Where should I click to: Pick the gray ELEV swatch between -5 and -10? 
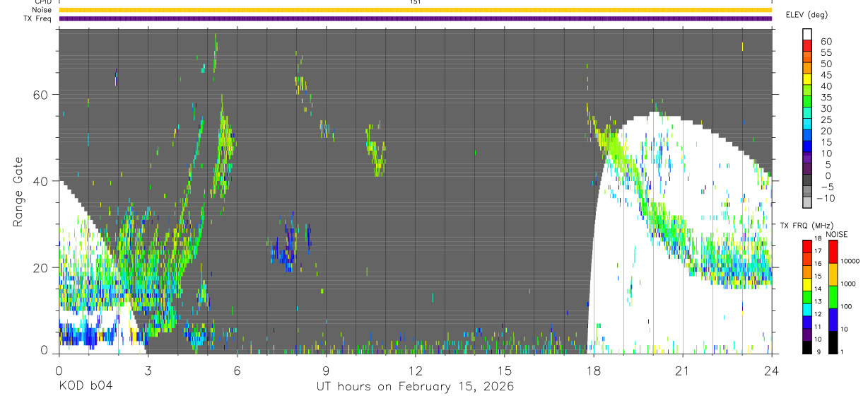click(808, 192)
